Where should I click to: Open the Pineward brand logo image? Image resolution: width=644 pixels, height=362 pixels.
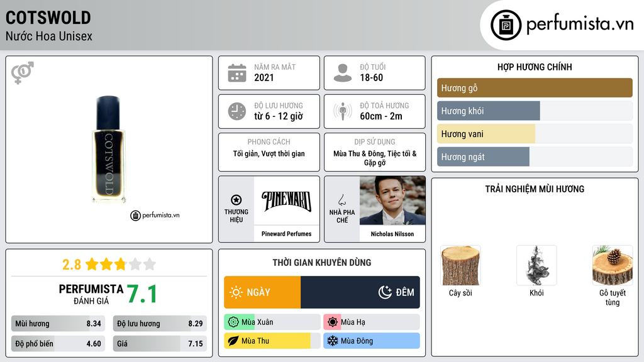[287, 200]
